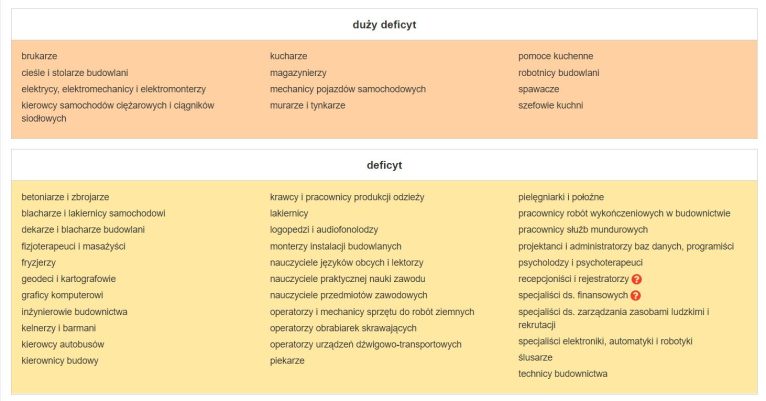Select graficy komputerowi
The image size is (766, 401).
(x=62, y=295)
